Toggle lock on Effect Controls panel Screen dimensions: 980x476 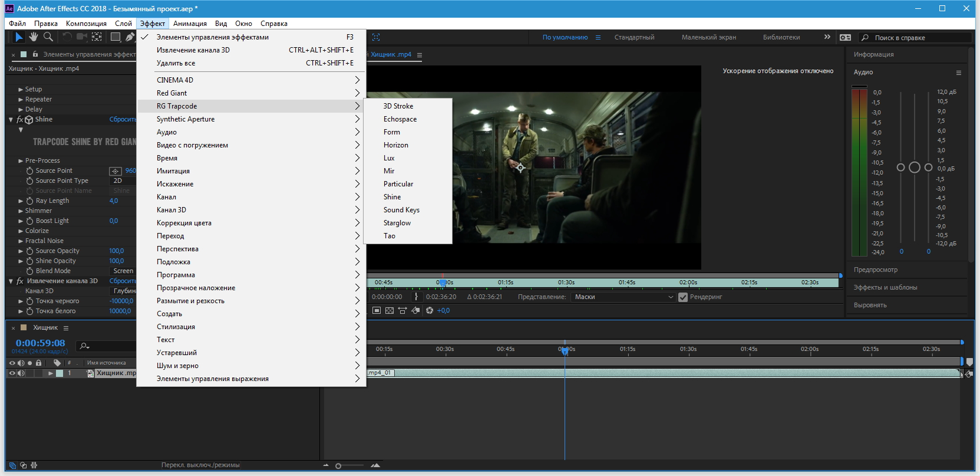[x=35, y=54]
